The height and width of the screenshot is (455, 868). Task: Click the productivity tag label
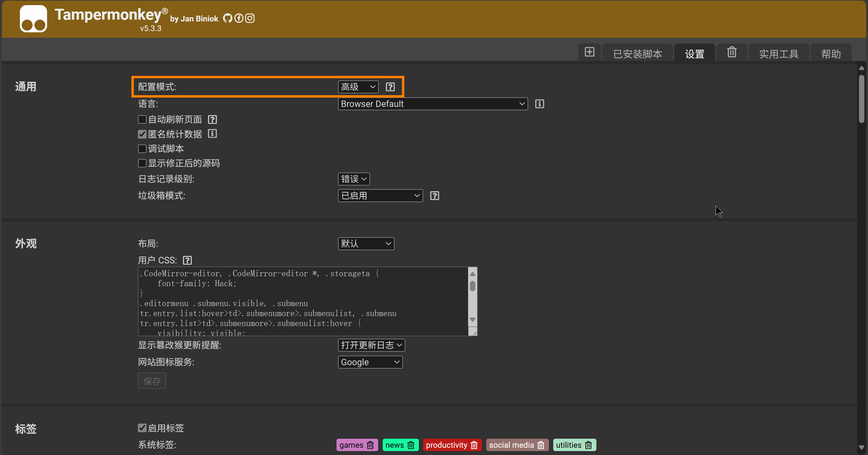tap(446, 445)
